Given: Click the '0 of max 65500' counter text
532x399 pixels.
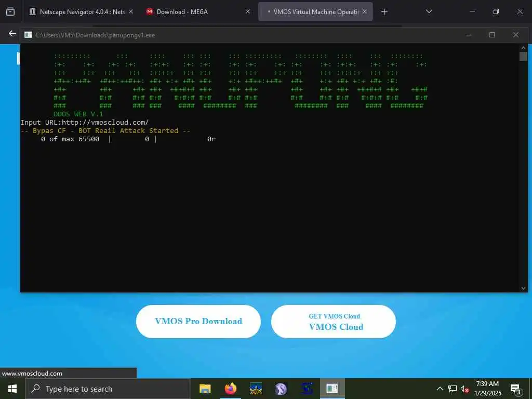Looking at the screenshot, I should pos(70,139).
